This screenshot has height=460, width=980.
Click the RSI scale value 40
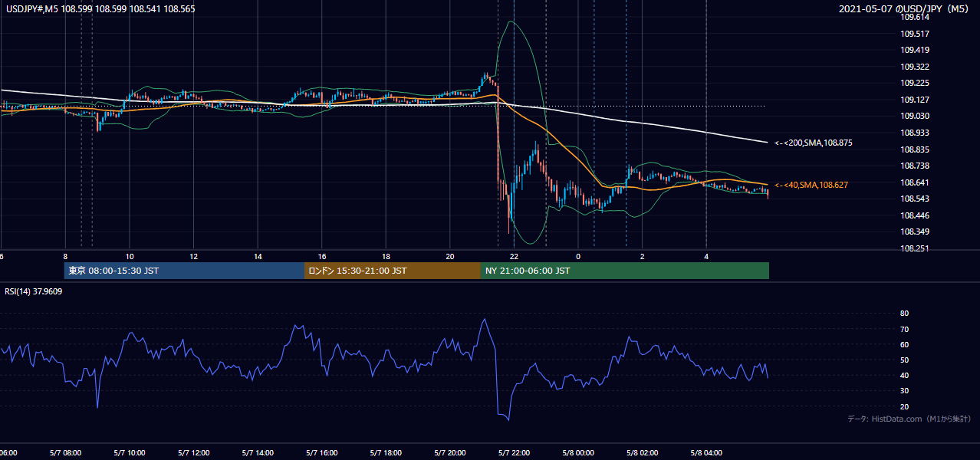point(905,375)
